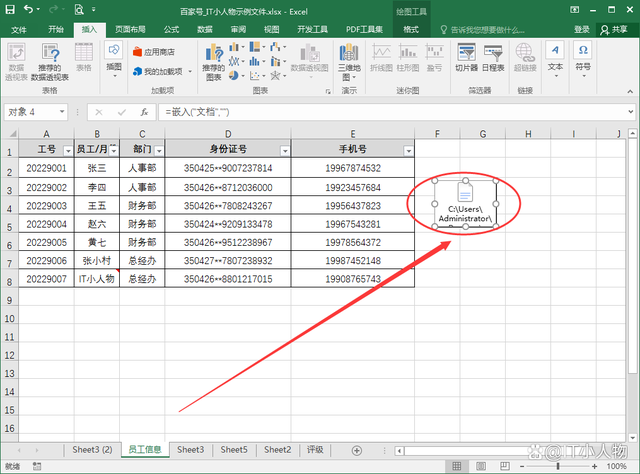Viewport: 640px width, 474px height.
Task: Open the File (文件) tab
Action: pos(19,29)
